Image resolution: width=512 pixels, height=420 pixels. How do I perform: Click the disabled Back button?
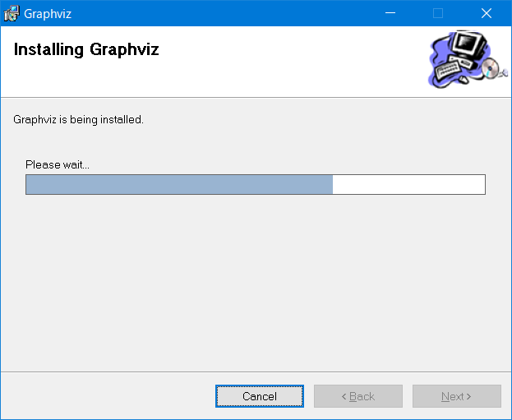(x=358, y=396)
